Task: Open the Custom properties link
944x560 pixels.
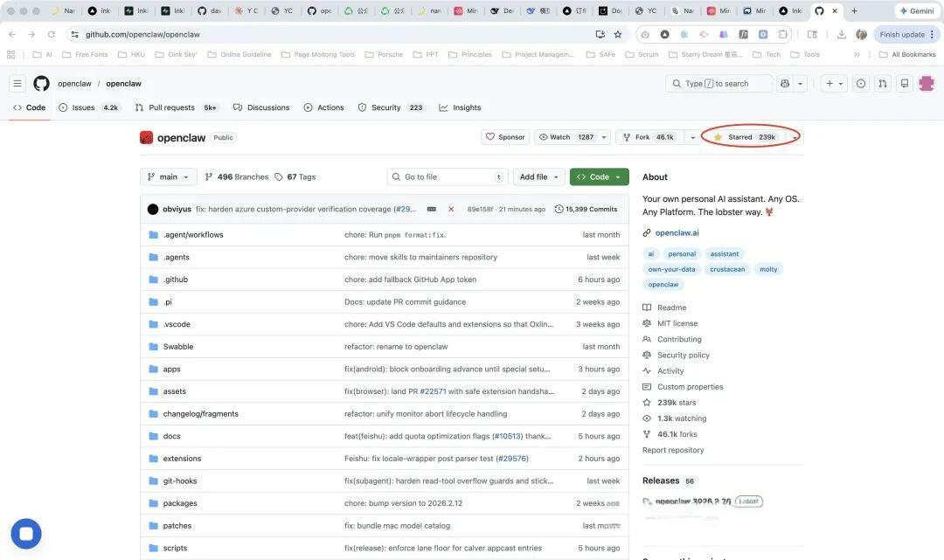Action: coord(690,387)
